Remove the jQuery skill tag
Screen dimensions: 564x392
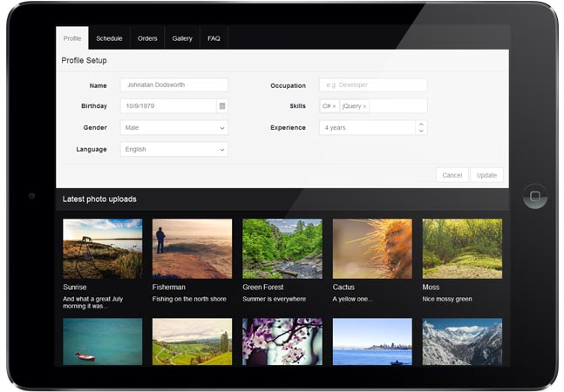click(x=364, y=106)
